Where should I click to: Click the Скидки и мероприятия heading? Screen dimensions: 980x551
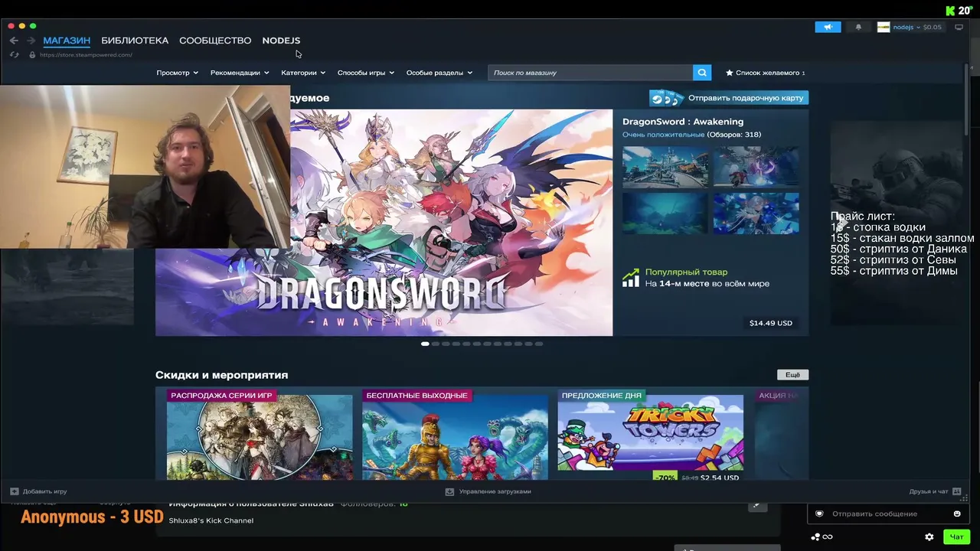pyautogui.click(x=222, y=375)
